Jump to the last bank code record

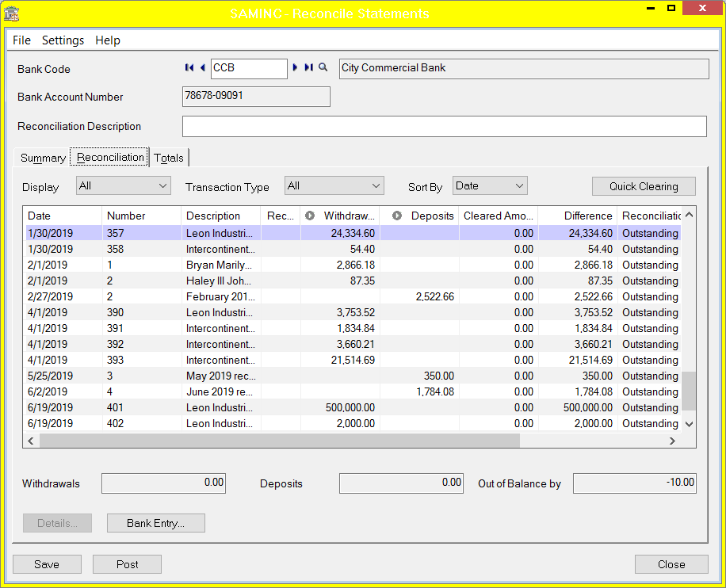308,69
